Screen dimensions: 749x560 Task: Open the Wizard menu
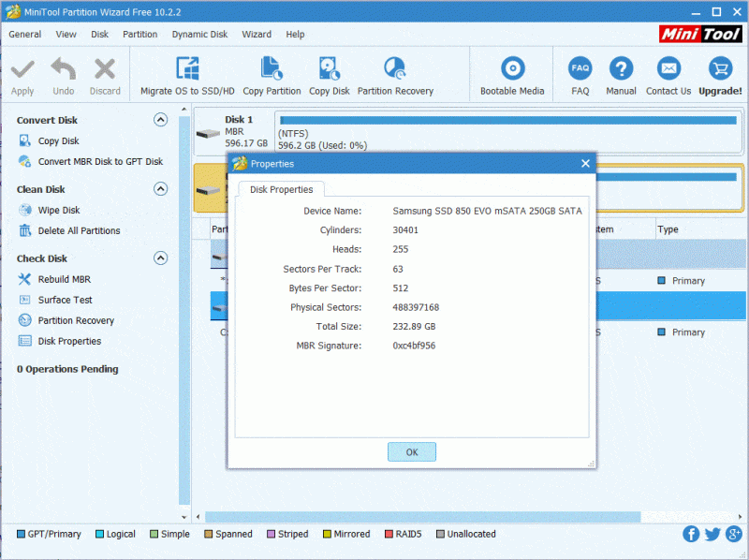point(257,35)
